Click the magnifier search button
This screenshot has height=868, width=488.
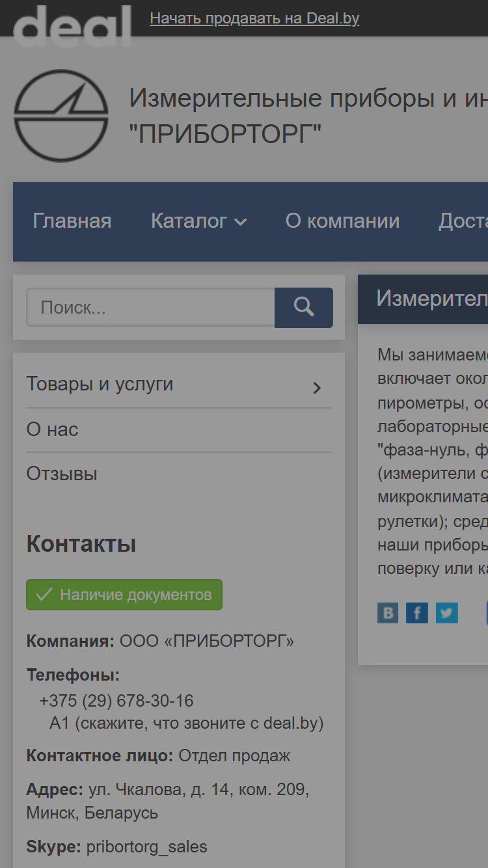(304, 308)
